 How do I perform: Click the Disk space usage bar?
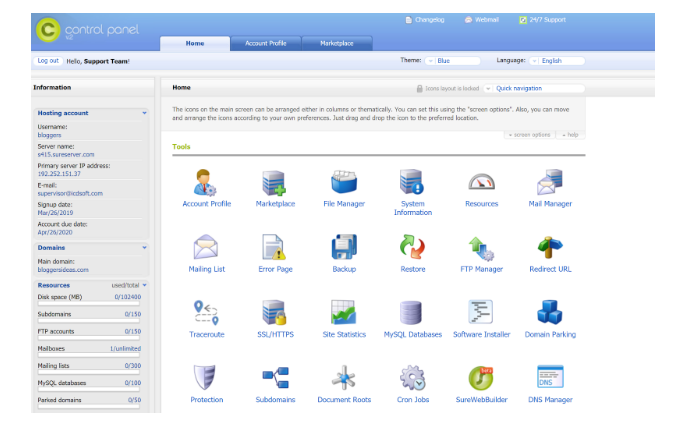(x=89, y=303)
